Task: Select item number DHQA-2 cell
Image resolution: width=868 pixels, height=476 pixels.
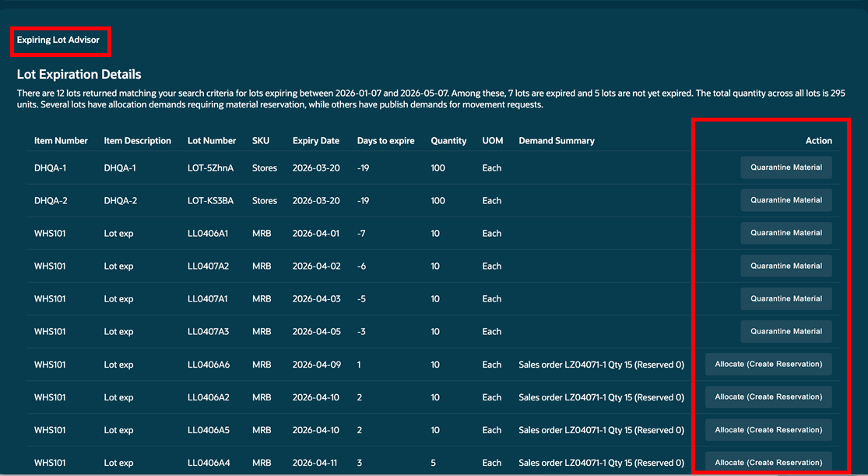Action: pos(51,200)
